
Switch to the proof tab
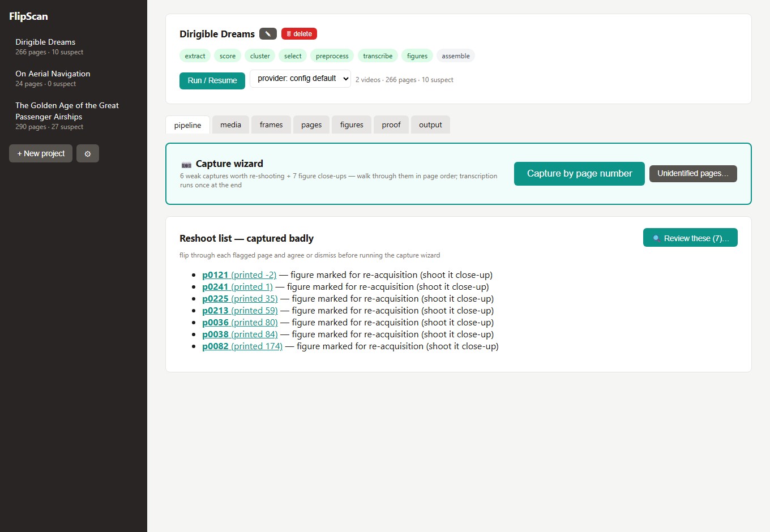coord(391,125)
